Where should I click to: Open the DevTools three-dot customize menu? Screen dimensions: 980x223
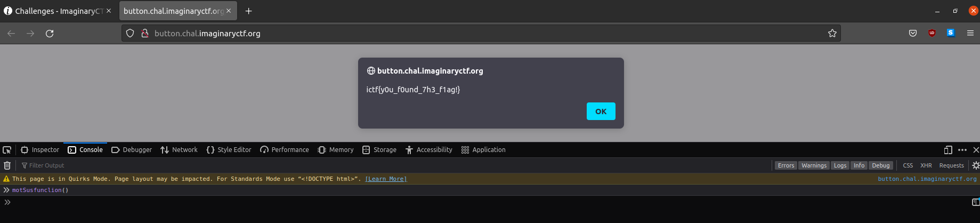tap(962, 150)
